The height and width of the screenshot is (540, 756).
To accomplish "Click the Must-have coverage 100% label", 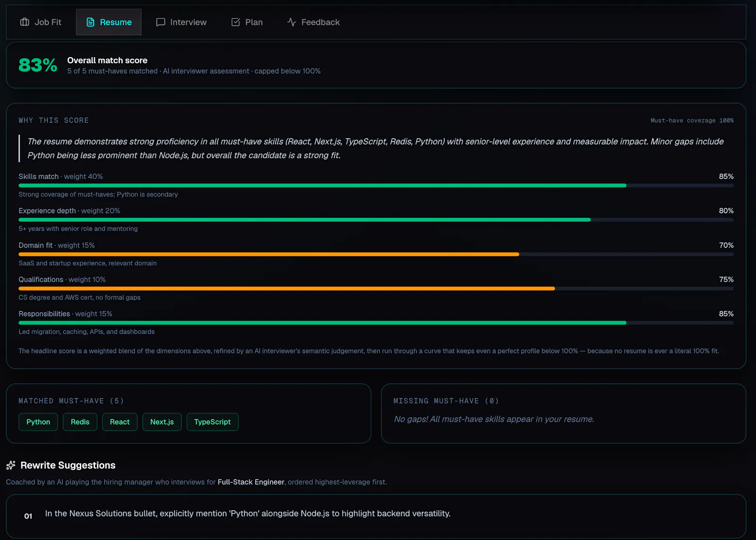I will (x=692, y=120).
